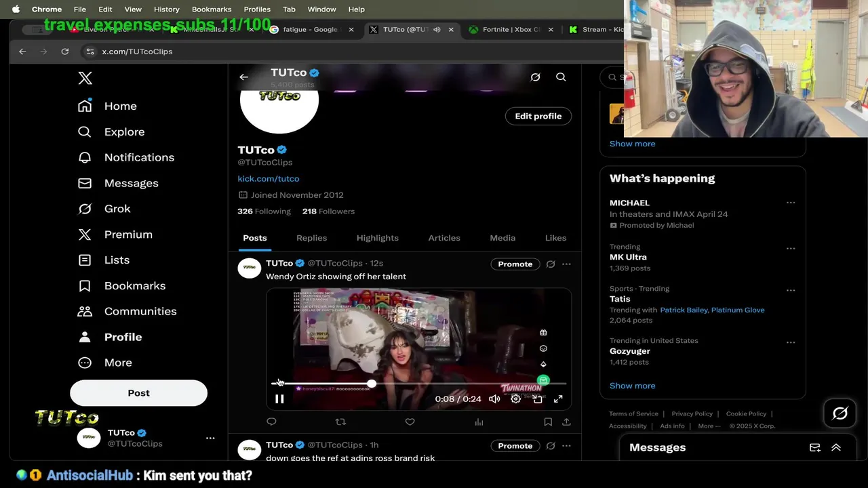Open options for MICHAEL promoted trend
868x488 pixels.
pos(791,203)
